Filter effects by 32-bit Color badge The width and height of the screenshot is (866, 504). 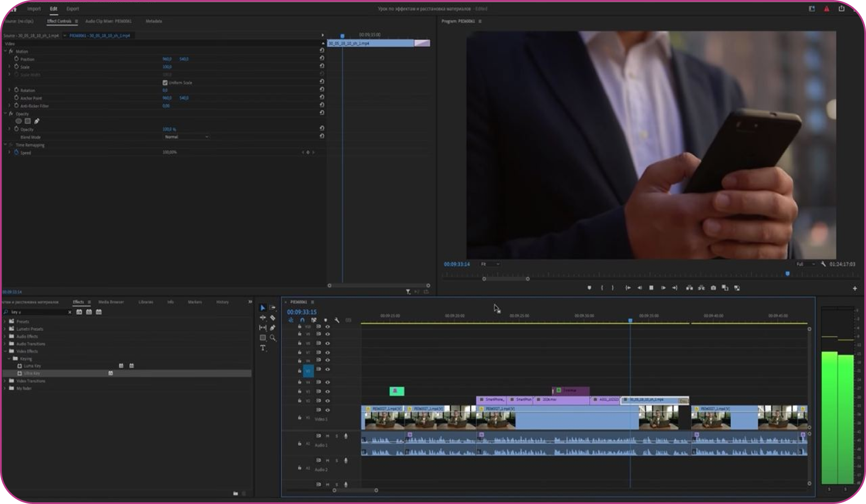coord(89,312)
